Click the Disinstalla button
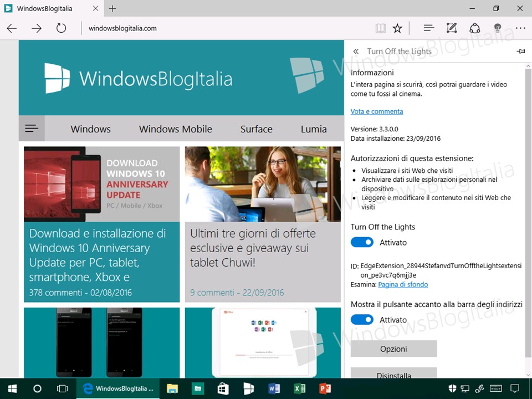532x399 pixels. tap(393, 373)
